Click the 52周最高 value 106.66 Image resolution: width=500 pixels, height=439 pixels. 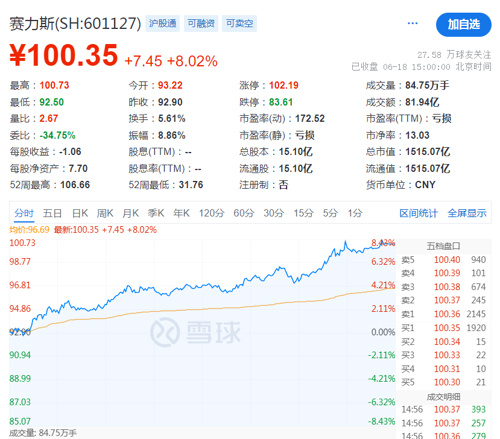coord(75,185)
